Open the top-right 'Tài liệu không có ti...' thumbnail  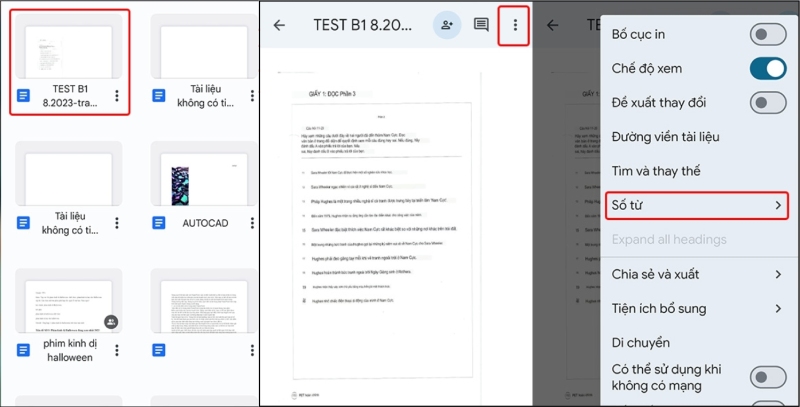204,47
